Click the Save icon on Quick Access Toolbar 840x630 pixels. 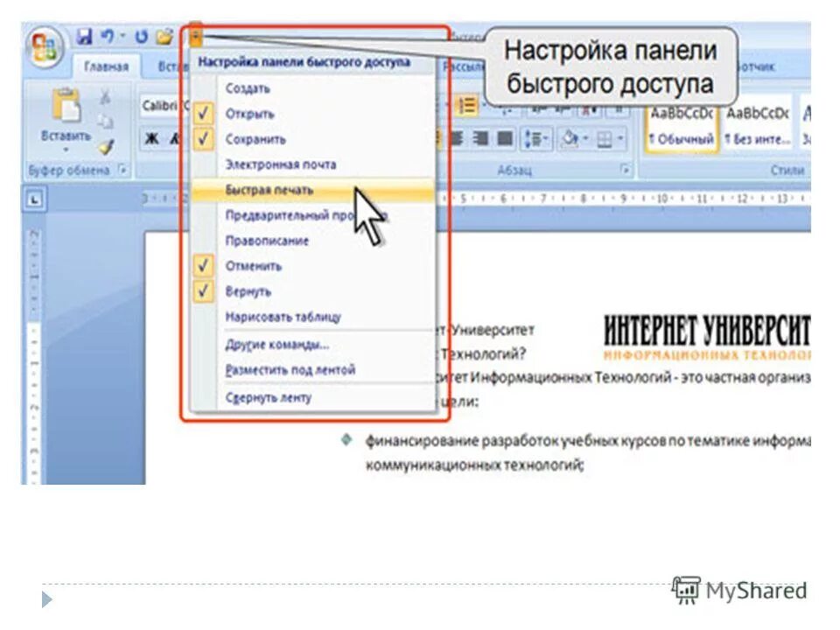pyautogui.click(x=83, y=37)
